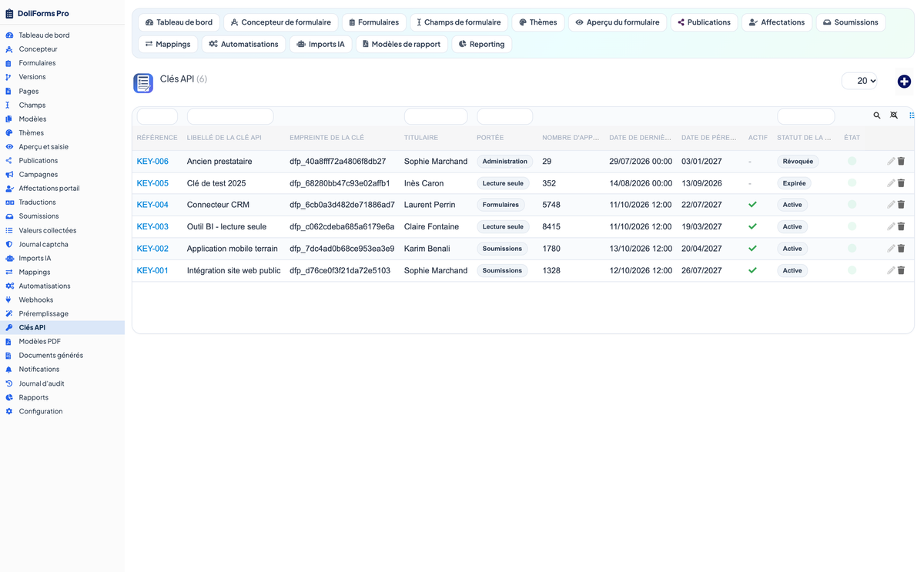The image size is (924, 572).
Task: Open the KEY-003 reference link
Action: pos(152,227)
